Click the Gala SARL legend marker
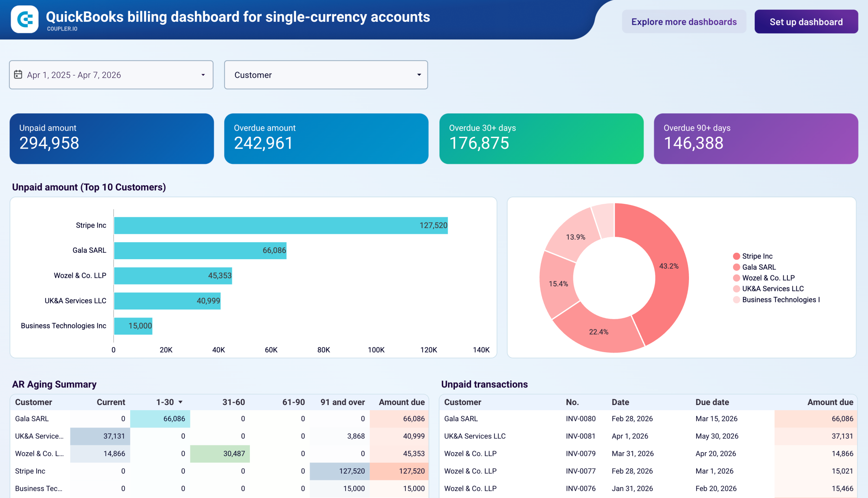Viewport: 868px width, 498px height. [x=737, y=267]
